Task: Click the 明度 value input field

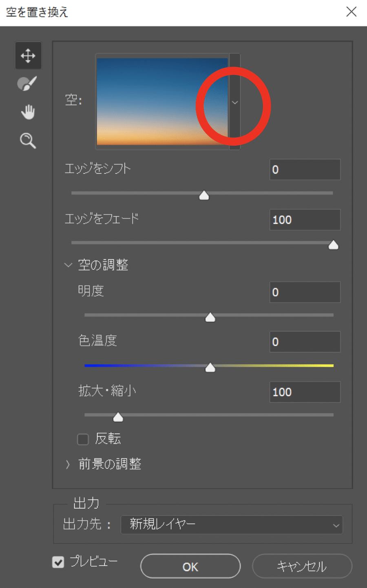Action: [305, 292]
